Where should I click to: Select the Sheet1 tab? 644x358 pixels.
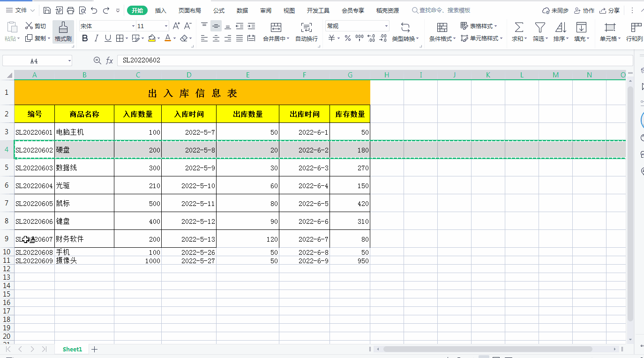click(72, 349)
